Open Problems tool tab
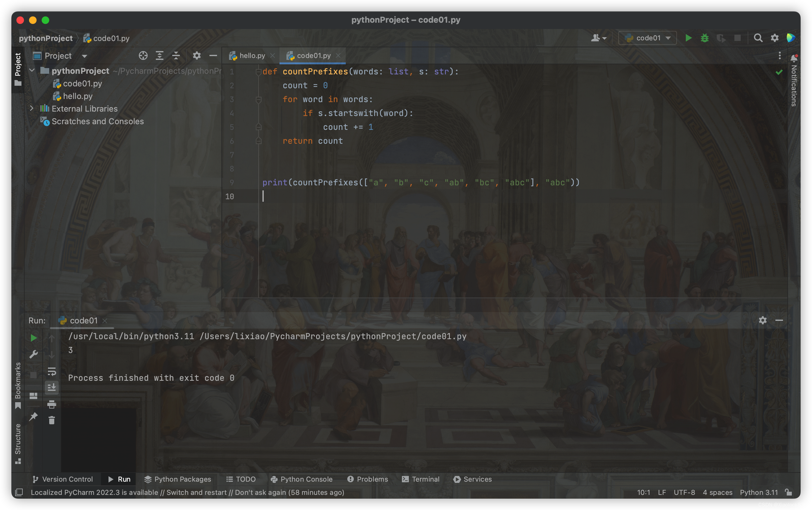Viewport: 812px width, 510px height. [368, 479]
